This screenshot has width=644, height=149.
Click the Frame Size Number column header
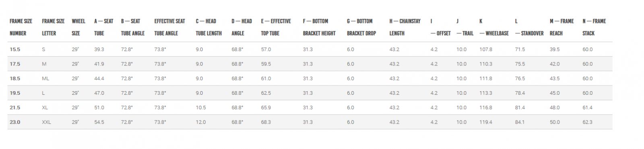pos(21,27)
